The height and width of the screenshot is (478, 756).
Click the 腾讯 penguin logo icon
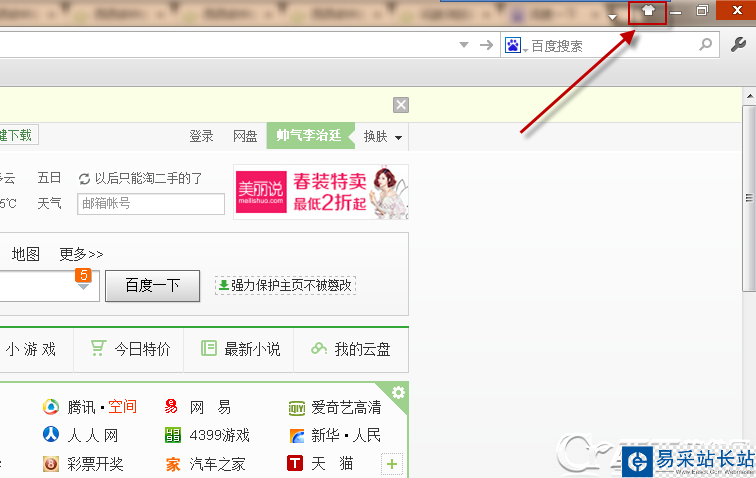click(51, 407)
